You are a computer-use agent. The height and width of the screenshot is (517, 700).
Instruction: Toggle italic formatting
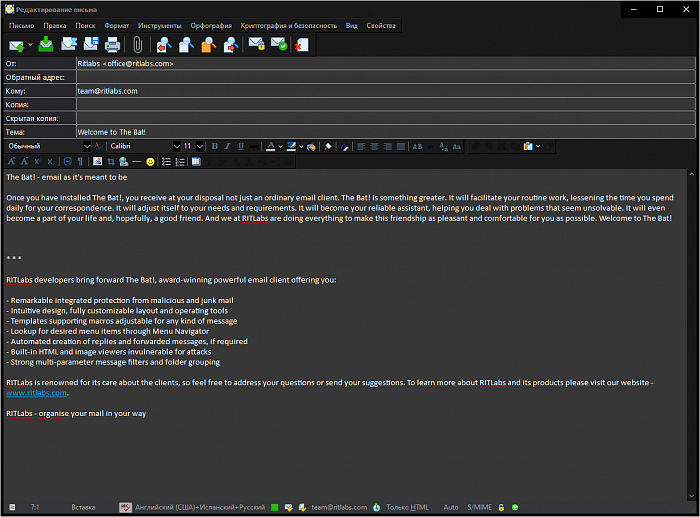click(x=228, y=146)
